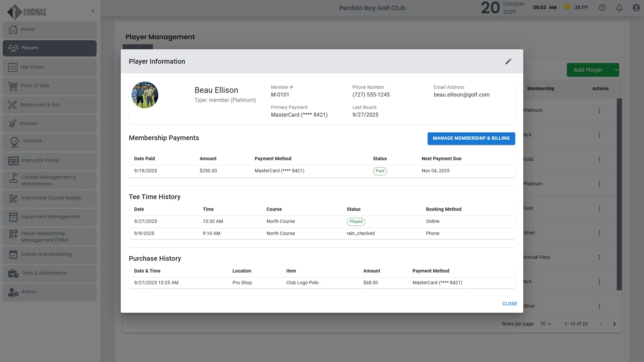Viewport: 644px width, 362px height.
Task: Collapse the sidebar with the chevron arrow
Action: [x=93, y=11]
